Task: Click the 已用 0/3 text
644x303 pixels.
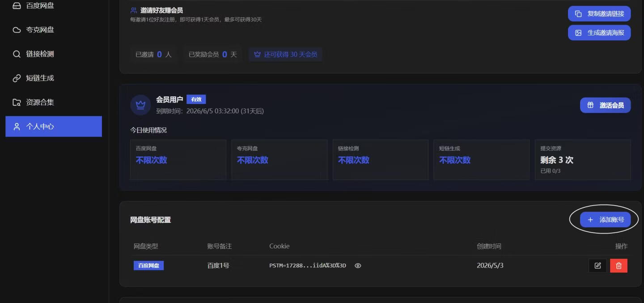Action: click(551, 171)
